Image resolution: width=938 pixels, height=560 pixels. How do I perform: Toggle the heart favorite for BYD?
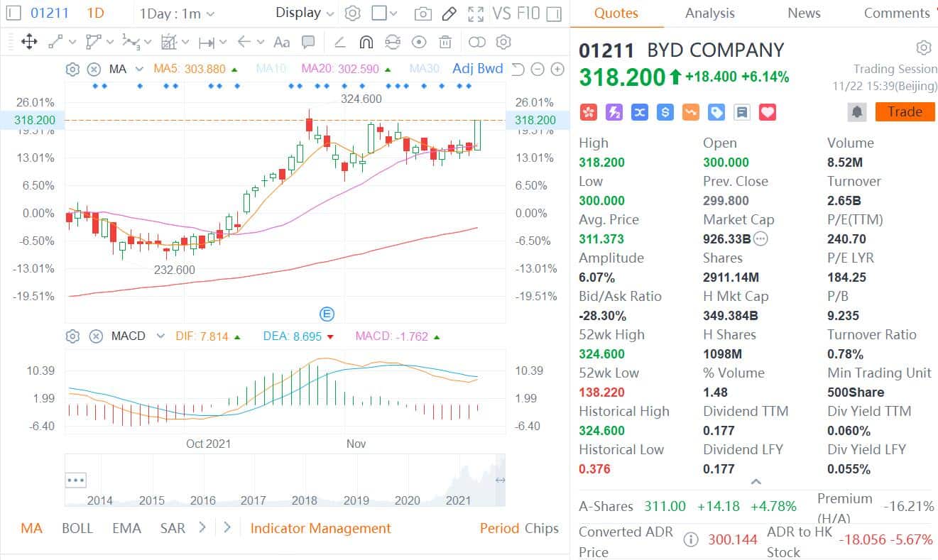pyautogui.click(x=766, y=112)
